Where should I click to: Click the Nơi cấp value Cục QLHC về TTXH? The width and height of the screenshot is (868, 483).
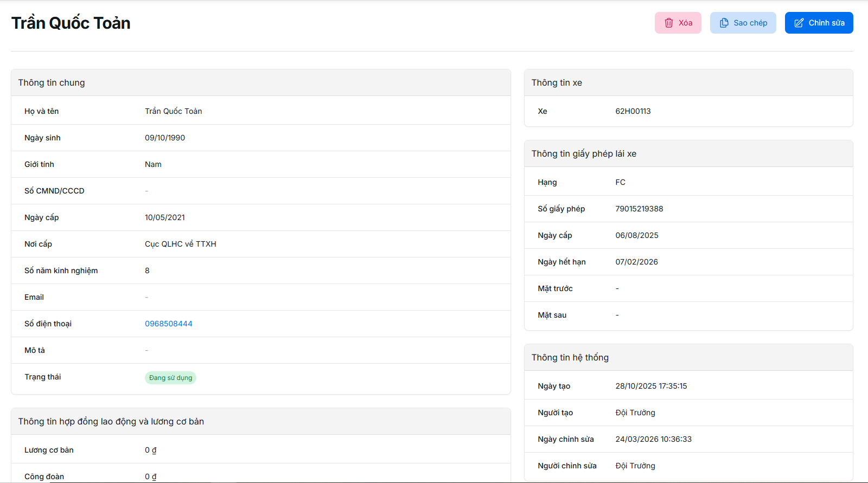click(x=180, y=244)
